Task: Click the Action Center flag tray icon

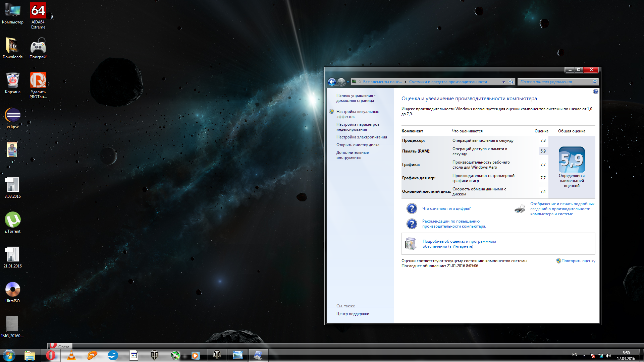Action: (x=592, y=356)
